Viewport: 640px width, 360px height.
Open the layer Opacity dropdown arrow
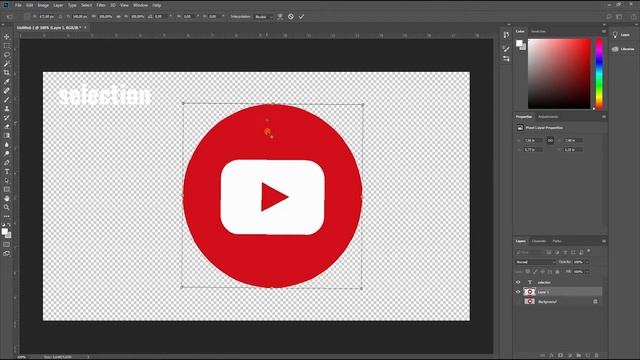pos(587,262)
